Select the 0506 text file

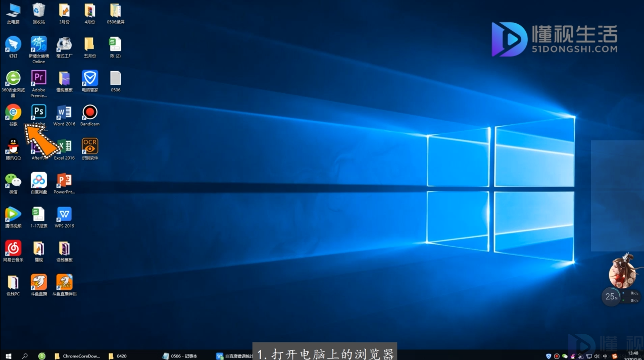pyautogui.click(x=116, y=81)
